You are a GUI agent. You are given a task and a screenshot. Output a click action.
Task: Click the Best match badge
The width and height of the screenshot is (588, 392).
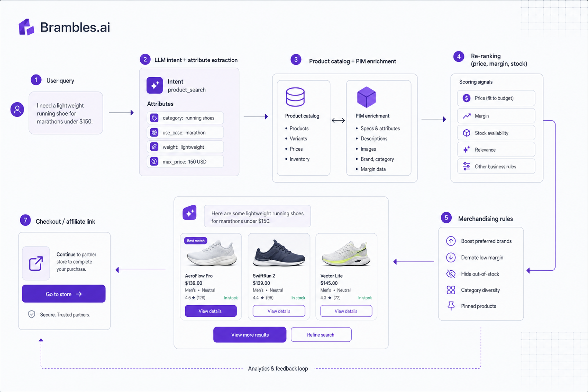(196, 241)
